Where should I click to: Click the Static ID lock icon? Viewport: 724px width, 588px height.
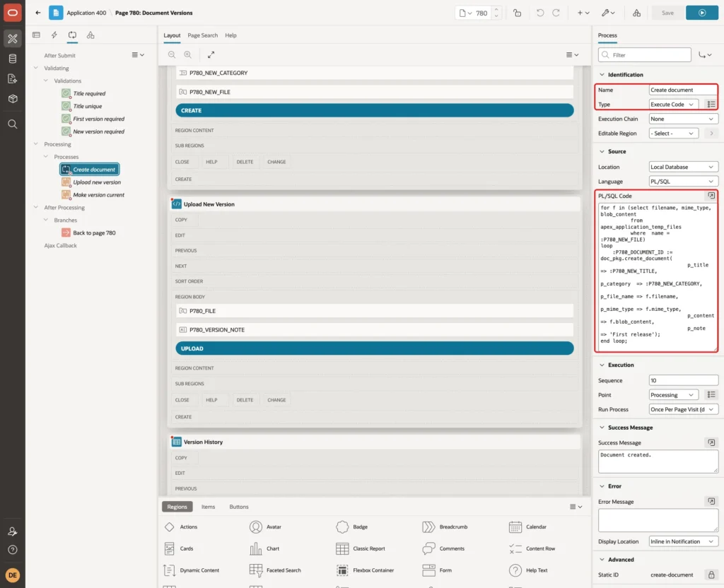pos(711,575)
